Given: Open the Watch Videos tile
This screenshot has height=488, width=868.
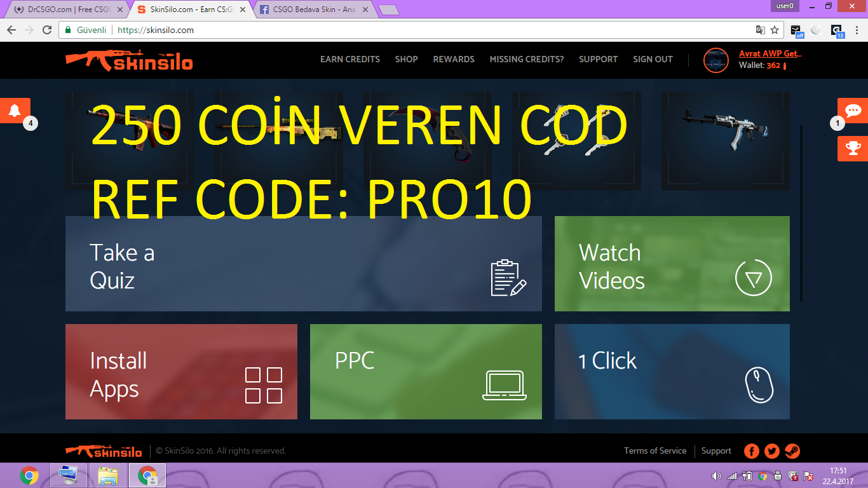Looking at the screenshot, I should [672, 264].
